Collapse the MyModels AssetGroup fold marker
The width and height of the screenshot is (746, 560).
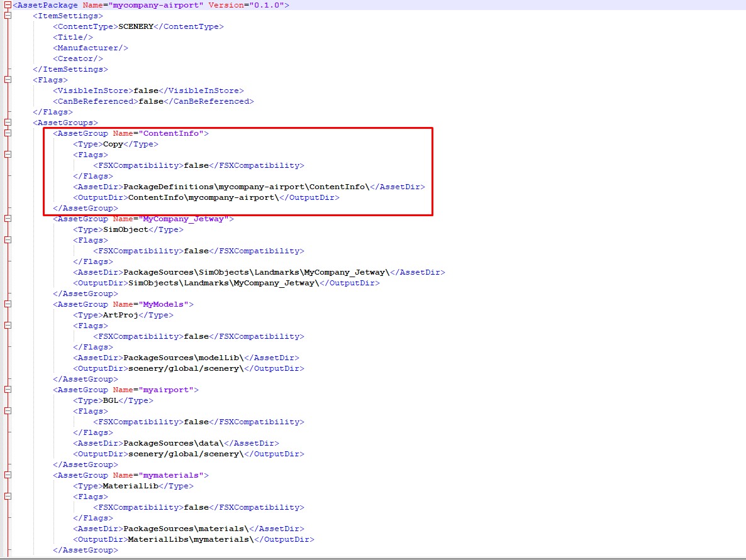8,304
